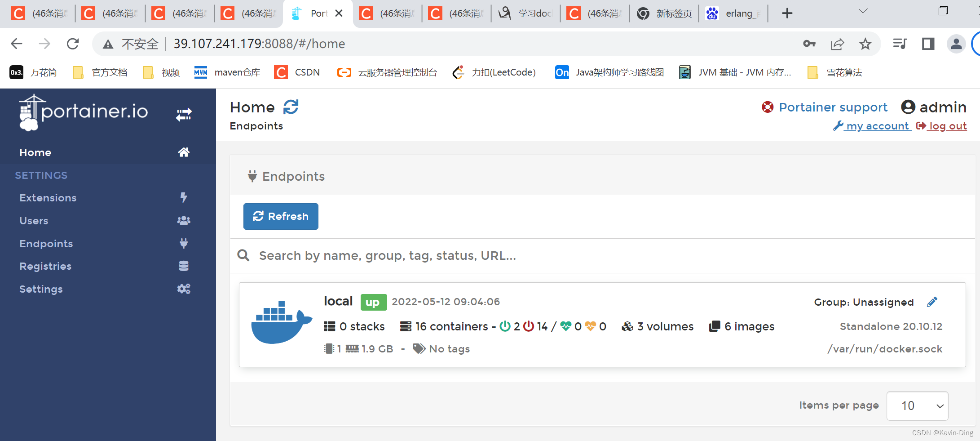This screenshot has height=441, width=980.
Task: Click the 6 images entry
Action: coord(742,326)
